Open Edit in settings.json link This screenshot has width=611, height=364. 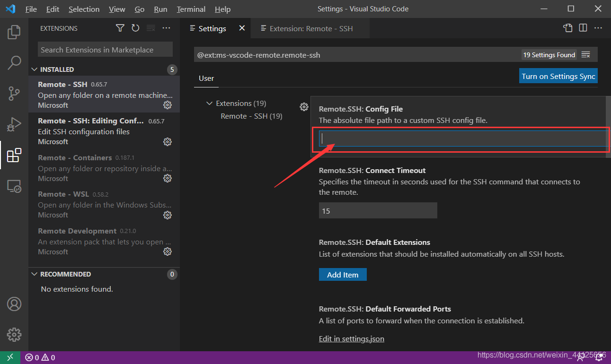point(351,338)
